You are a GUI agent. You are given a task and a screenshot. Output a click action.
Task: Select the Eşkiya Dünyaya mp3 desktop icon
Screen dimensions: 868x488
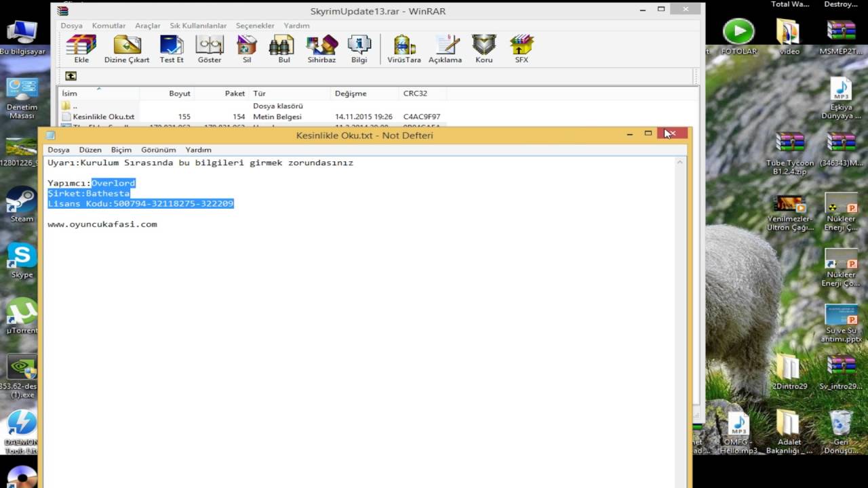pos(841,98)
